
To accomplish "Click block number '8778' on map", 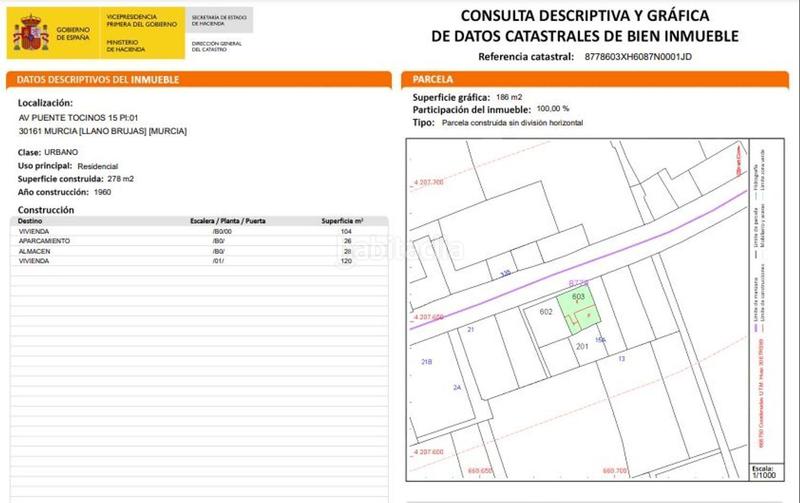I will click(579, 283).
